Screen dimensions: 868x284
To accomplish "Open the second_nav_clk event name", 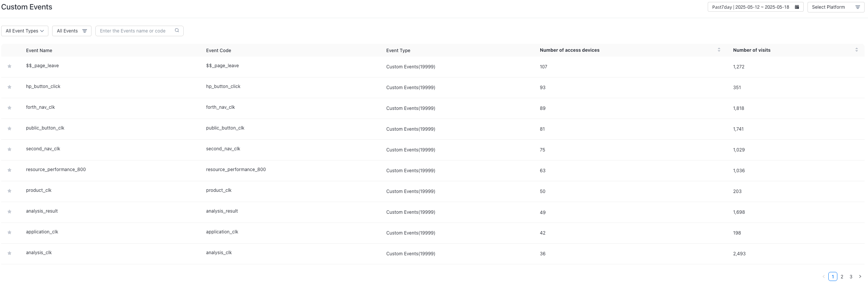I will [43, 149].
